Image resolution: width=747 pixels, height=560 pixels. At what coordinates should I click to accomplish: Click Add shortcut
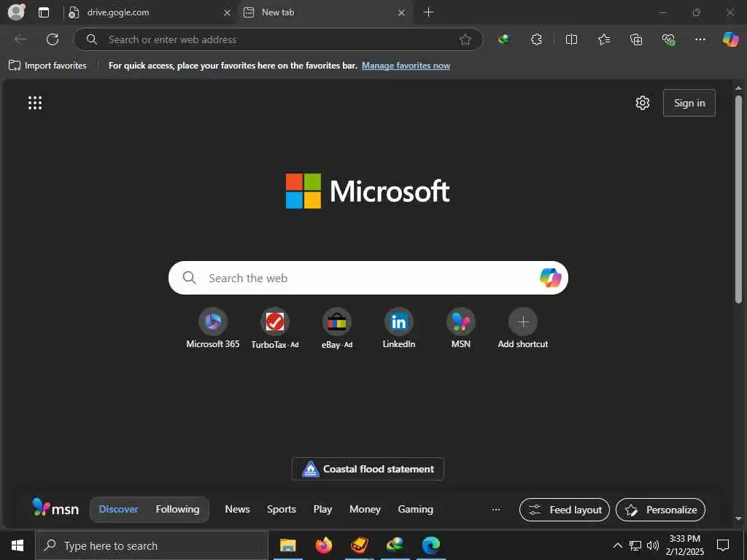tap(522, 329)
